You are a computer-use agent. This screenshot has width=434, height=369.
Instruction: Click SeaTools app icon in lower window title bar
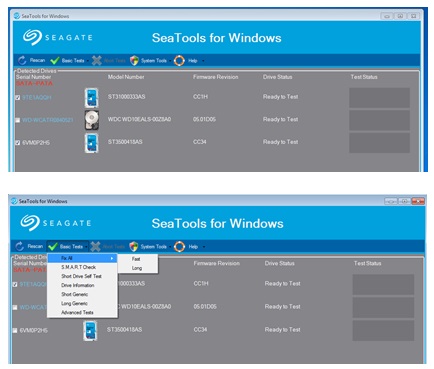tap(14, 201)
